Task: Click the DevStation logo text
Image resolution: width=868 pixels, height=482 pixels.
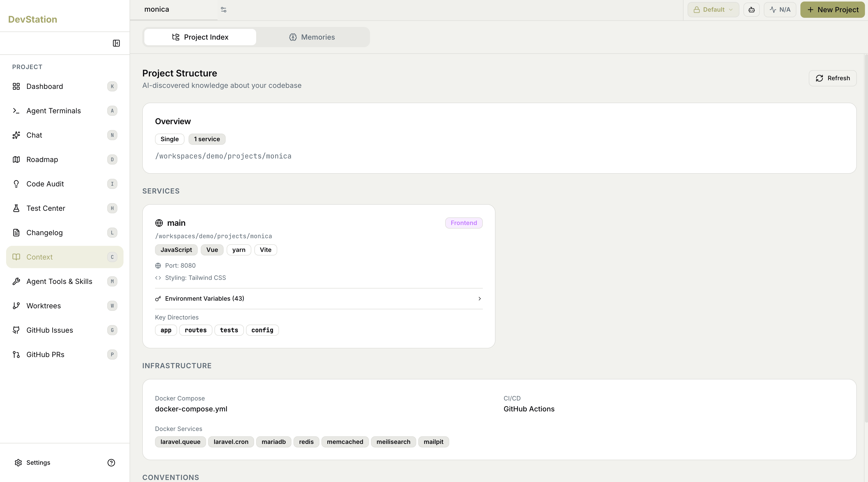Action: (x=33, y=20)
